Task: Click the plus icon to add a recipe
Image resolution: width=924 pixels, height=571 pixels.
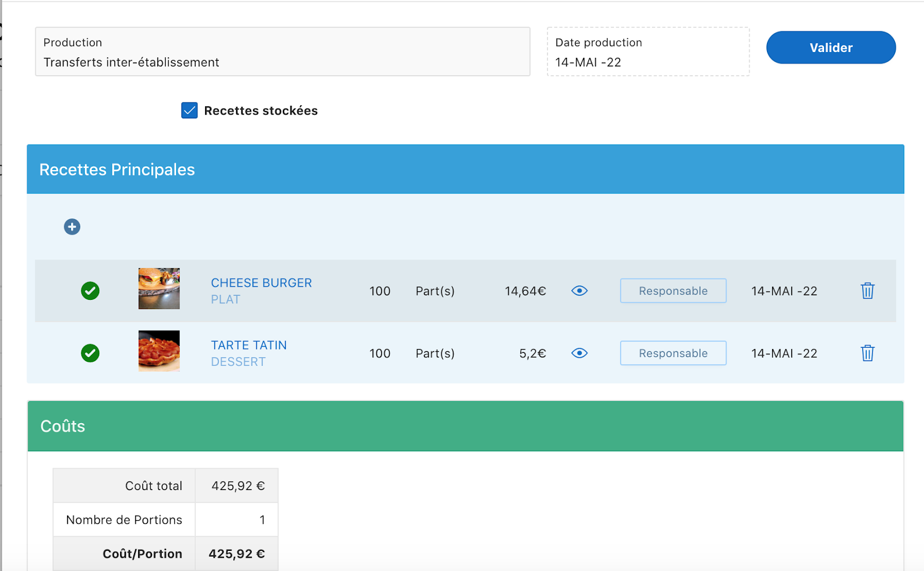Action: coord(72,227)
